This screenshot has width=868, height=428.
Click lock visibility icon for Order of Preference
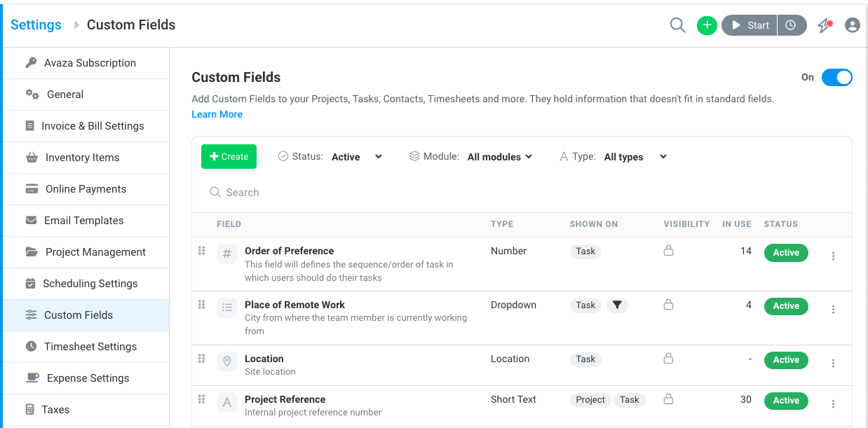668,251
